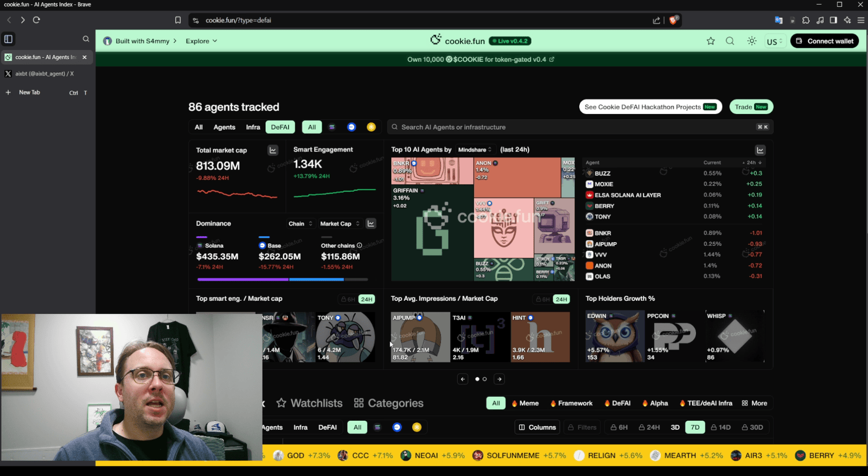868x476 pixels.
Task: Click the Trade New button
Action: 751,107
